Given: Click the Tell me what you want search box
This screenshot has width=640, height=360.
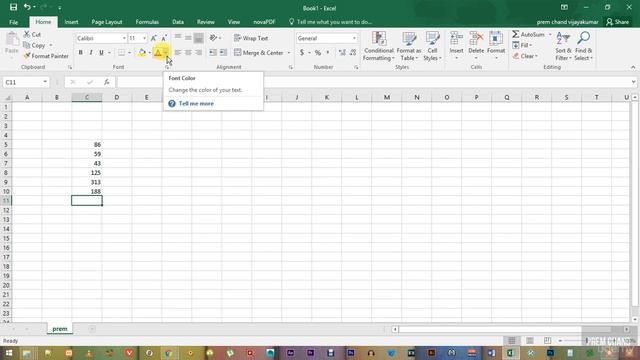Looking at the screenshot, I should (330, 22).
